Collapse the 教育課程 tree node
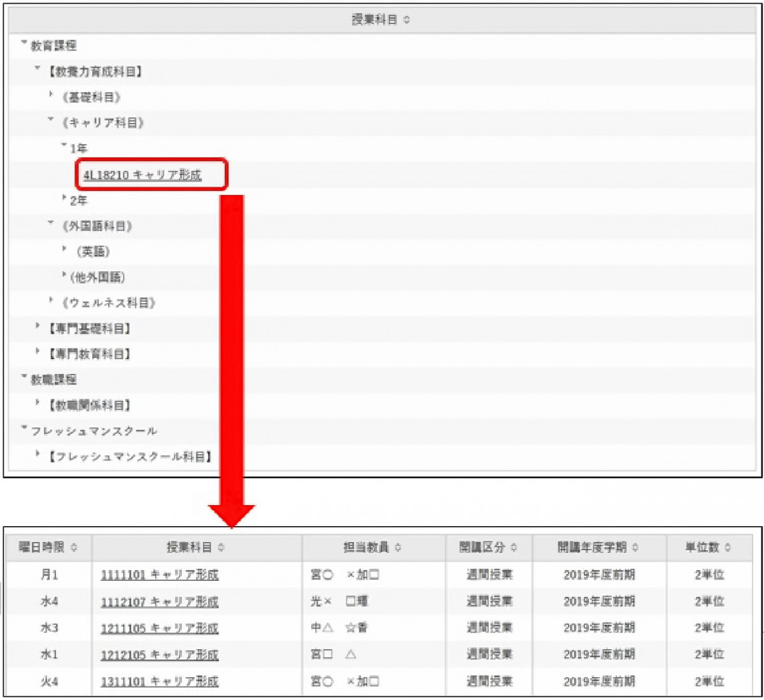The width and height of the screenshot is (764, 700). (x=24, y=44)
